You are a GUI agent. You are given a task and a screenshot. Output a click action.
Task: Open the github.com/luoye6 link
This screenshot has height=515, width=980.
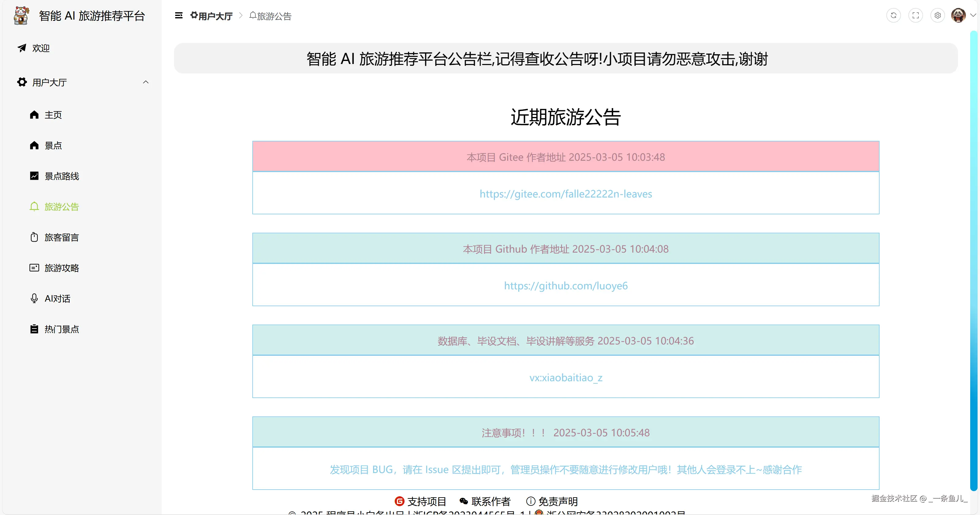click(565, 286)
